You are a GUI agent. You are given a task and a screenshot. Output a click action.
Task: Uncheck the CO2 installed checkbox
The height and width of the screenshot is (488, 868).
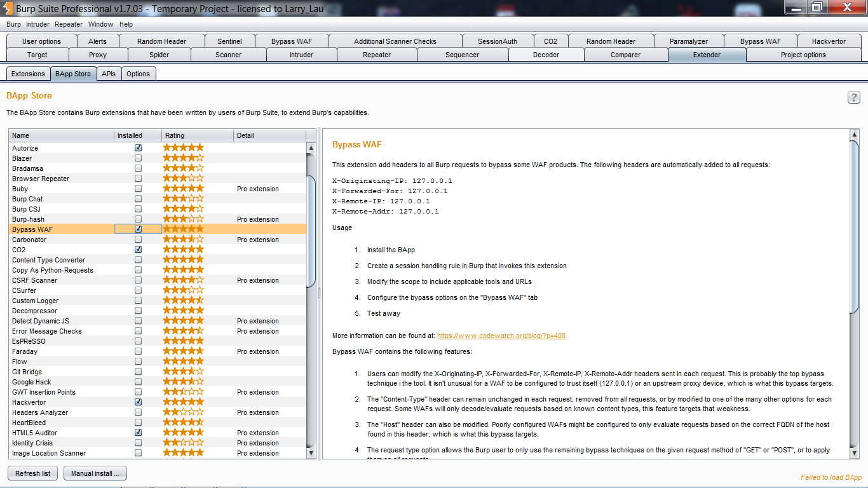point(138,250)
